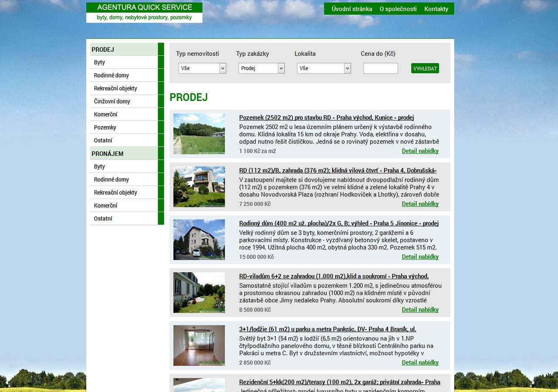
Task: Open the Braník flat interior thumbnail
Action: tap(199, 345)
